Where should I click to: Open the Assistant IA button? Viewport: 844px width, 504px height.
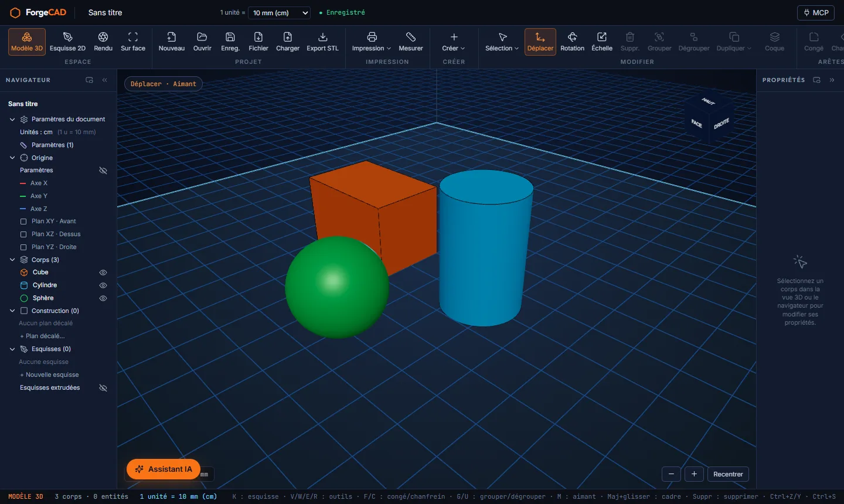pyautogui.click(x=164, y=469)
